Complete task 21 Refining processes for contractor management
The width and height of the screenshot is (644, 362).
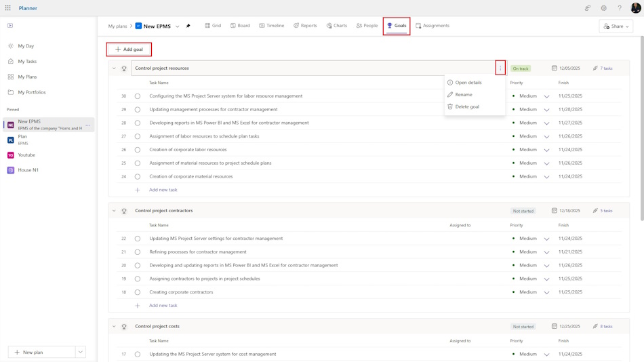pos(138,252)
